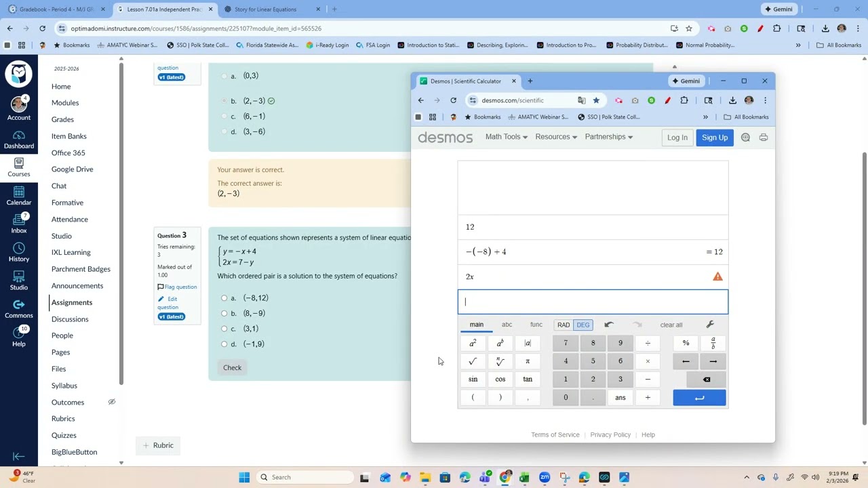Open Canvas Dashboard from global navigation
The width and height of the screenshot is (868, 488).
19,140
